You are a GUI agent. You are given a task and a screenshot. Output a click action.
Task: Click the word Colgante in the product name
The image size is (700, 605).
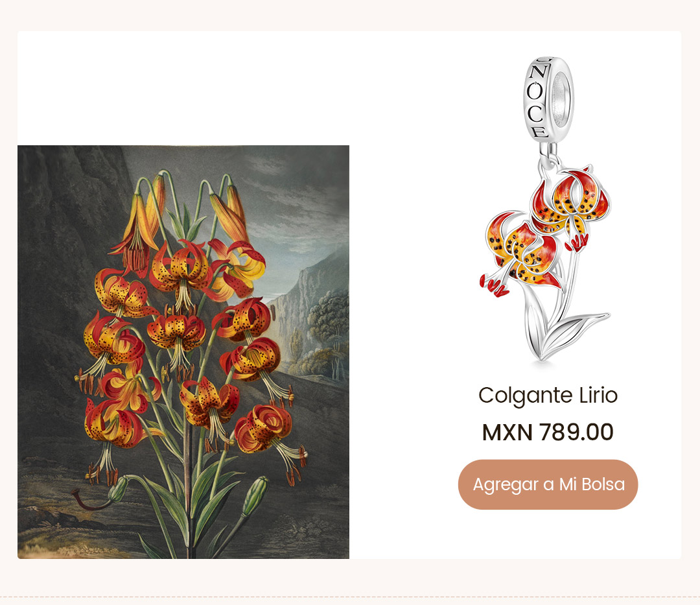(x=526, y=396)
